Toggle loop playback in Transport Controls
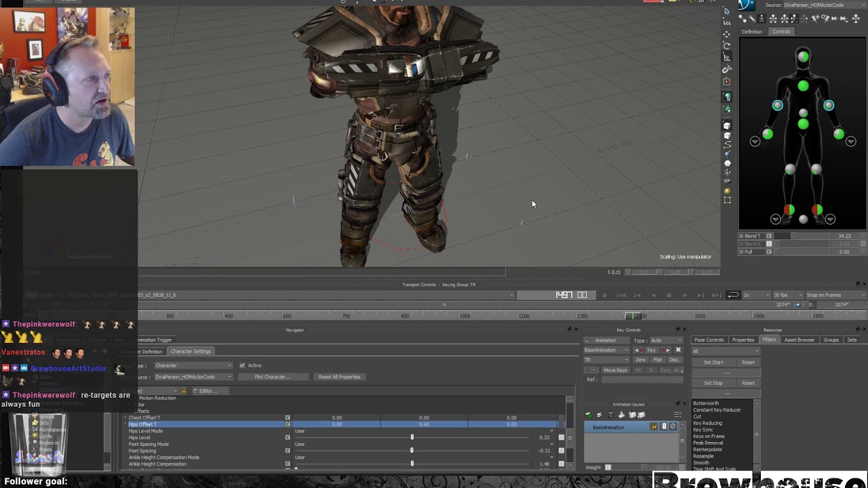868x488 pixels. tap(732, 295)
